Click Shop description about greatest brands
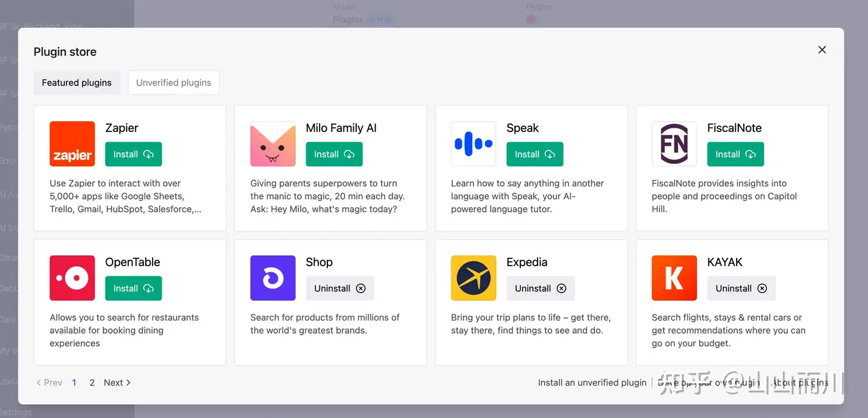Screen dimensions: 868x418 click(325, 324)
